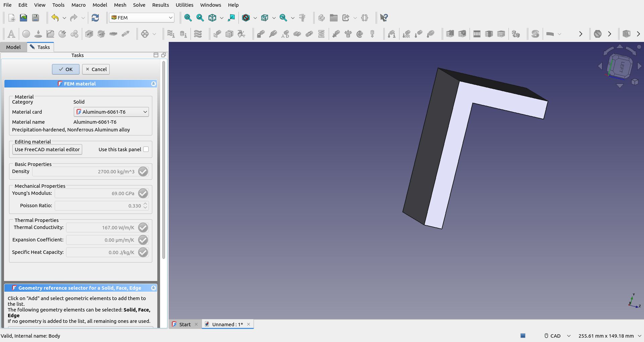Viewport: 644px width, 342px height.
Task: Fit all content in view
Action: [x=188, y=18]
